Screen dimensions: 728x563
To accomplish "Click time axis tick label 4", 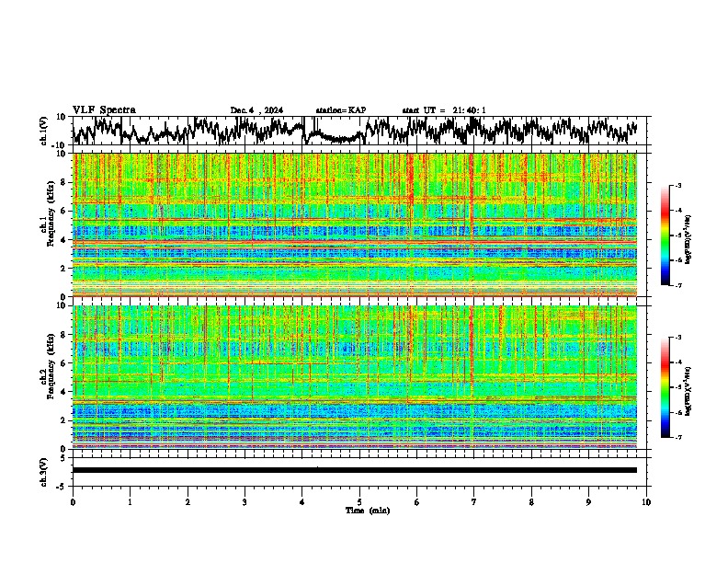I will 302,502.
